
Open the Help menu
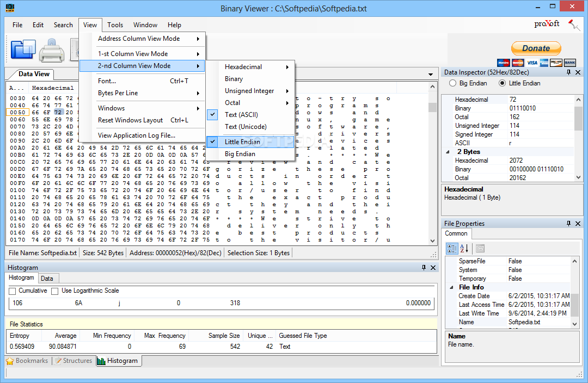click(174, 24)
